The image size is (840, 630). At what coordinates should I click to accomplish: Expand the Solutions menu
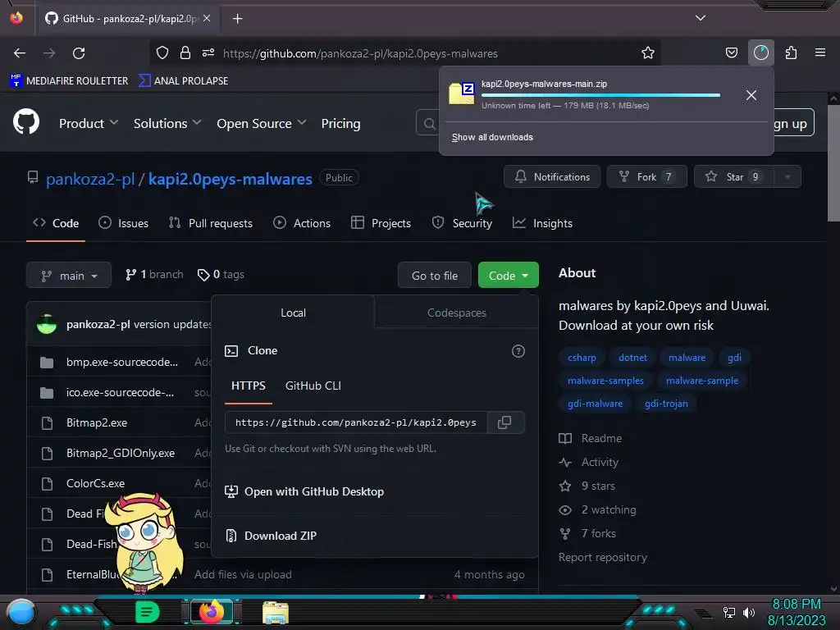tap(167, 123)
